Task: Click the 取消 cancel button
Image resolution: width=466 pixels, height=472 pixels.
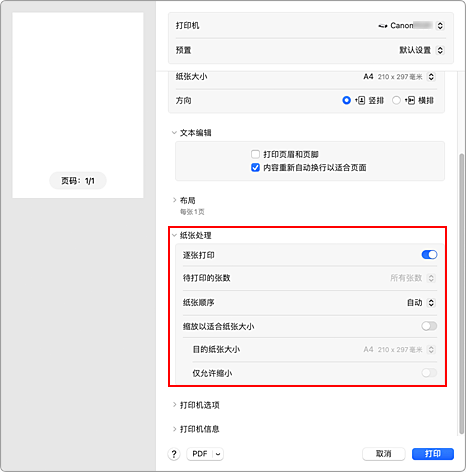Action: click(x=384, y=454)
